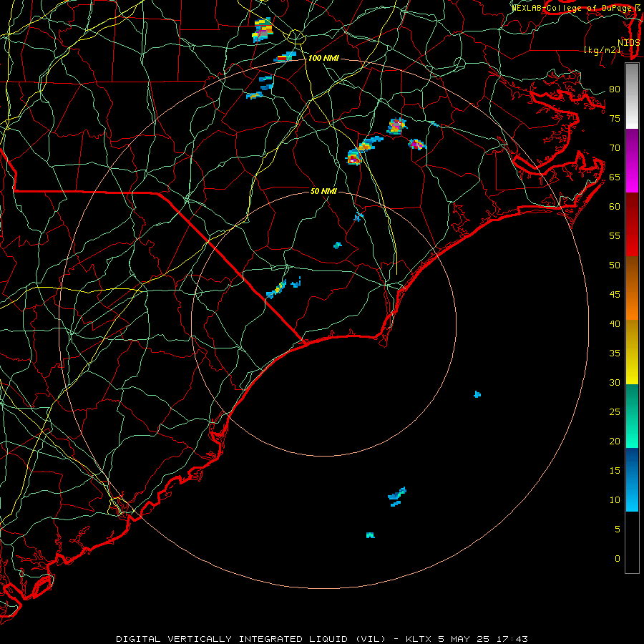Click the 17:43 timestamp
The height and width of the screenshot is (644, 644).
(512, 639)
